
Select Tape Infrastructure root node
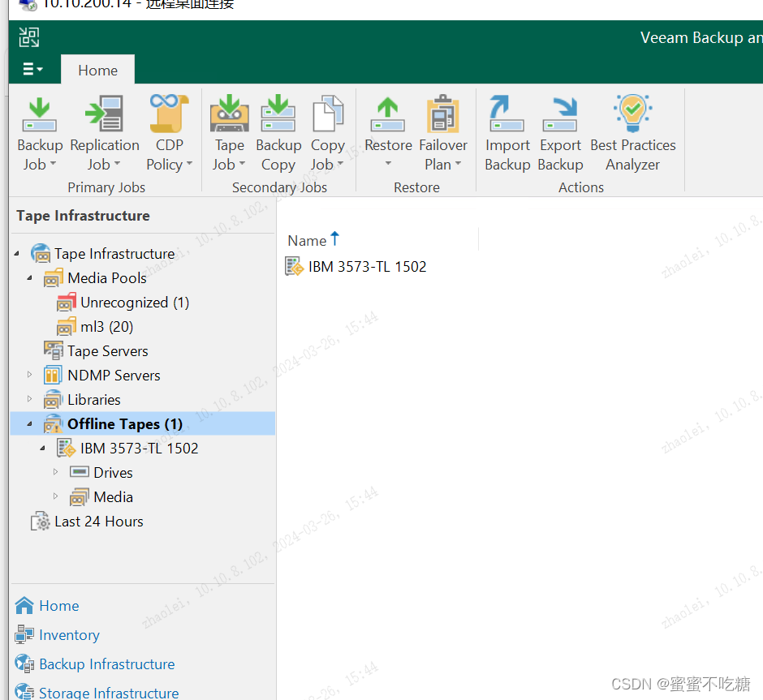114,254
